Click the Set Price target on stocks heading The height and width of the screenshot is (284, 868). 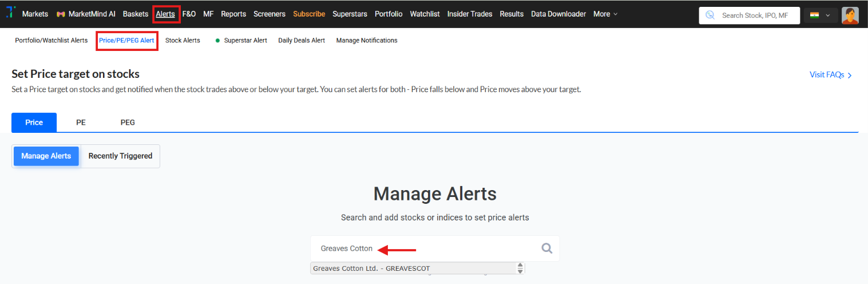[76, 74]
